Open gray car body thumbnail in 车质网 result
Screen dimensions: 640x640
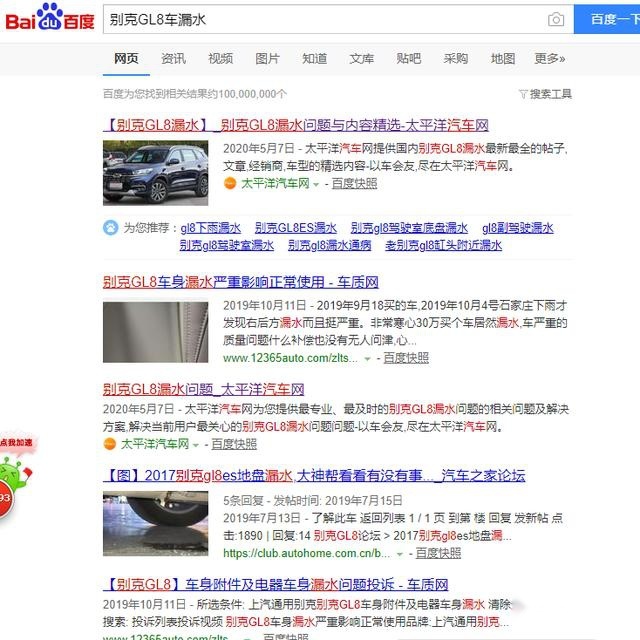click(x=156, y=332)
